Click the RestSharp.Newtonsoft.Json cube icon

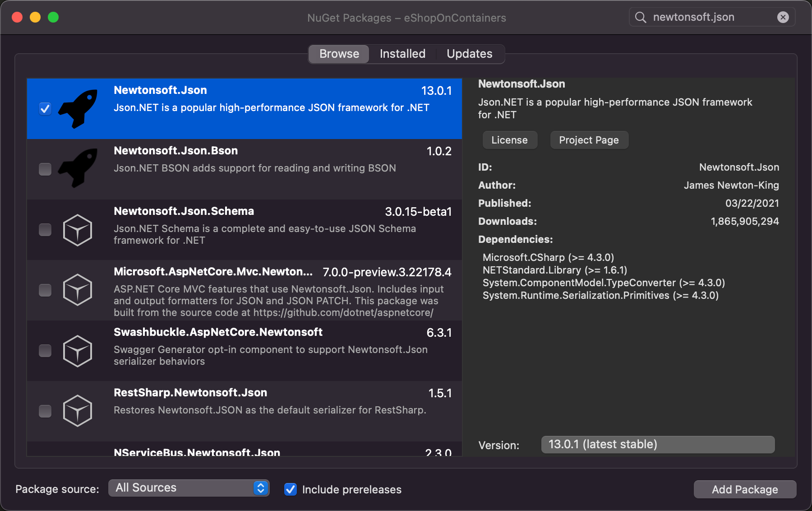(78, 411)
